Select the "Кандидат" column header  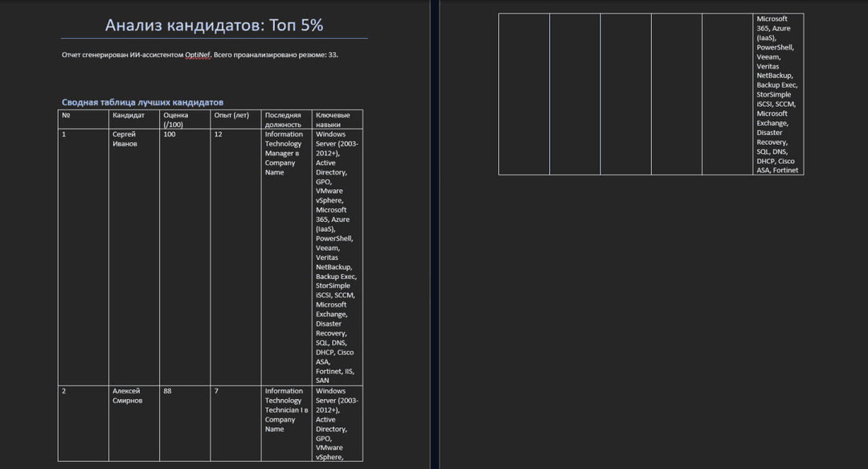pyautogui.click(x=129, y=116)
